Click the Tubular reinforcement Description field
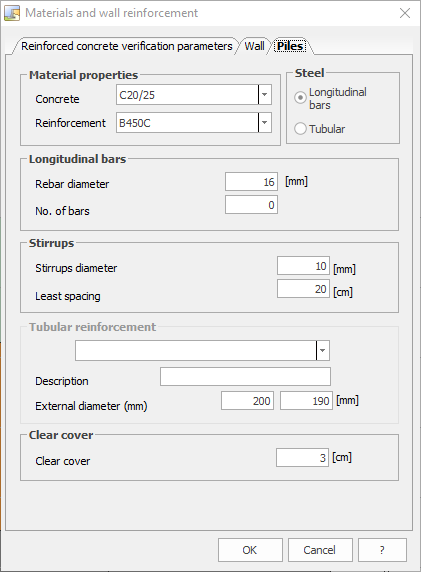The height and width of the screenshot is (572, 421). coord(245,376)
